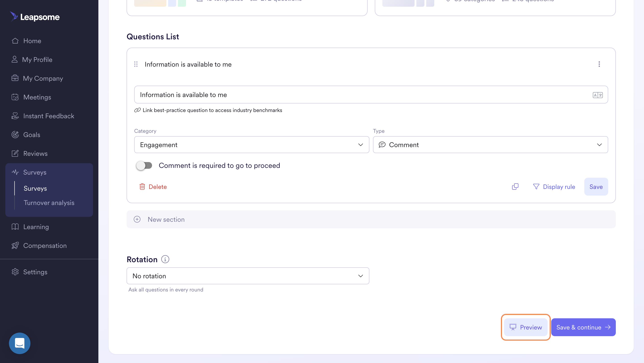Open the Reviews section

[x=35, y=153]
